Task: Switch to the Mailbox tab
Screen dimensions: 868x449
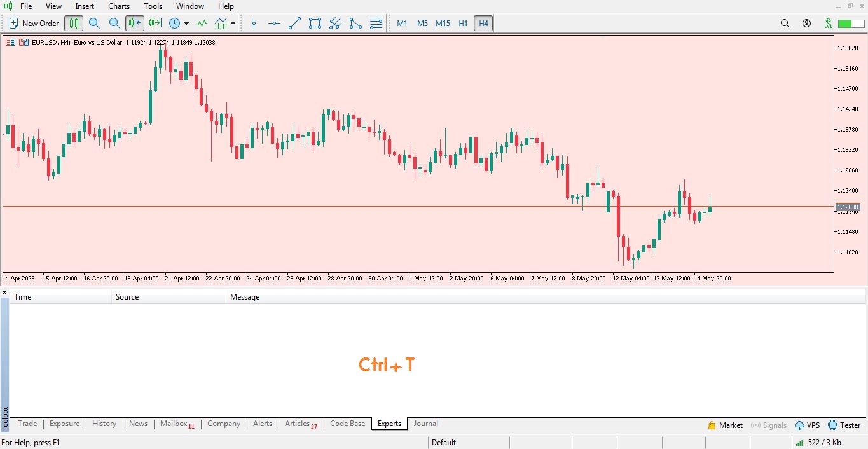Action: (174, 424)
